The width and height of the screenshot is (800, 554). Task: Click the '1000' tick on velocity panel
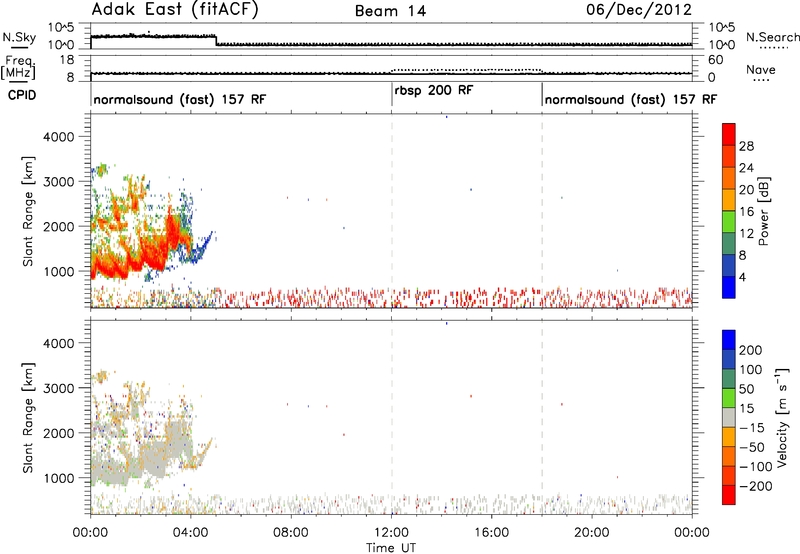[x=58, y=478]
